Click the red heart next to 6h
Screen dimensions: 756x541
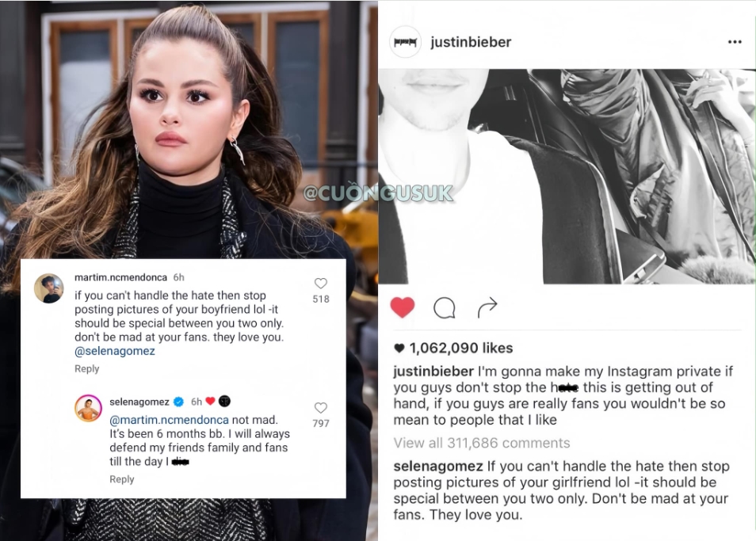tap(210, 401)
